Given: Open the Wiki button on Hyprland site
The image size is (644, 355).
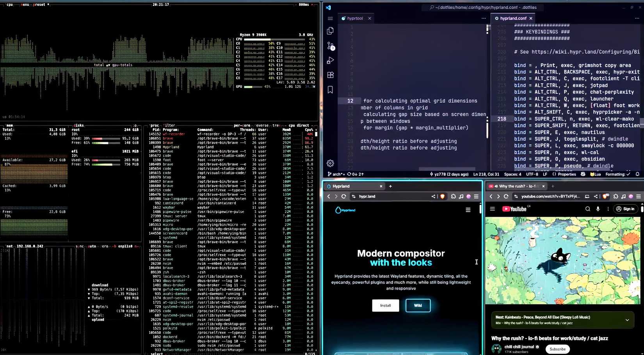Looking at the screenshot, I should coord(418,305).
